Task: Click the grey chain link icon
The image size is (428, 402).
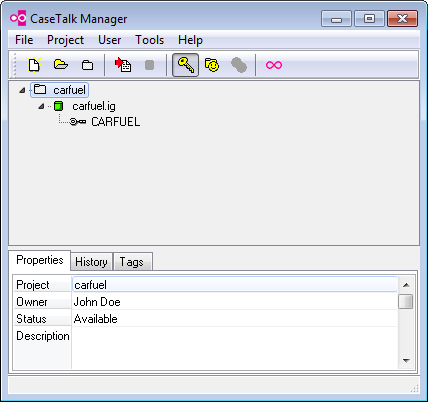Action: click(x=239, y=65)
